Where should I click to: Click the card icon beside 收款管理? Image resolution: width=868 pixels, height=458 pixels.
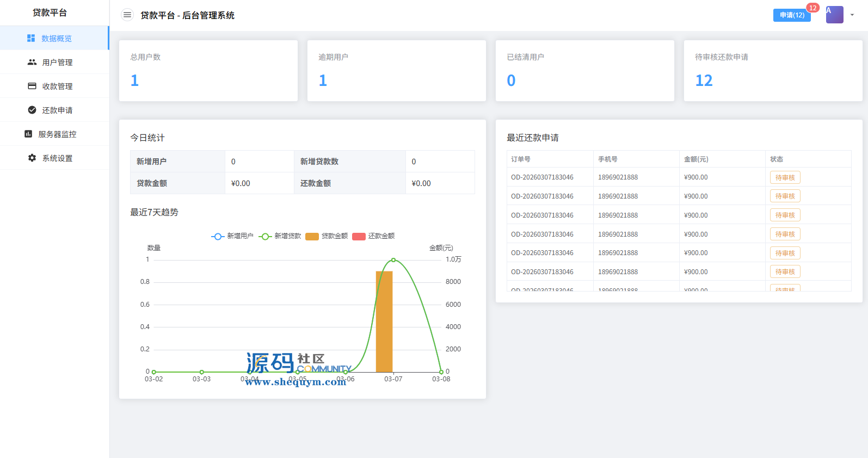click(32, 86)
